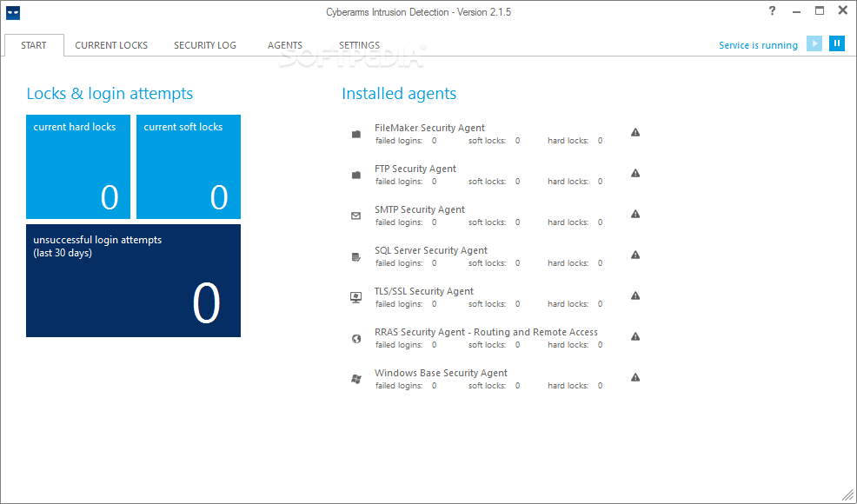Click the resize grip at window corner

[x=847, y=494]
